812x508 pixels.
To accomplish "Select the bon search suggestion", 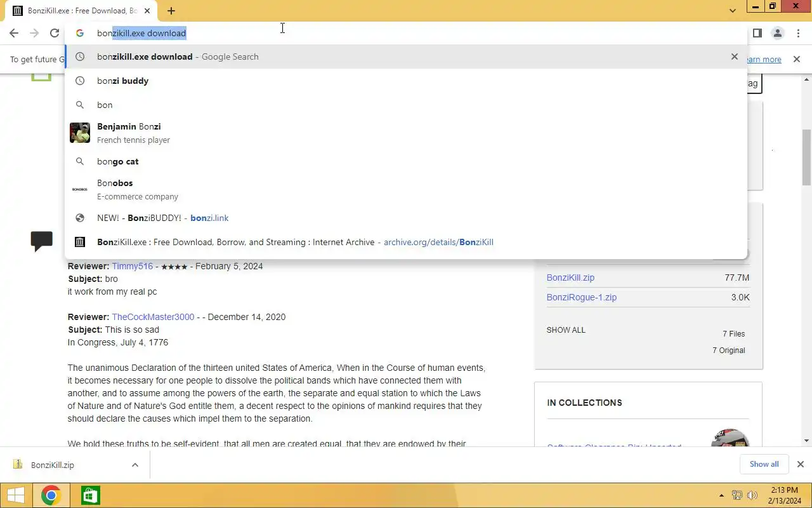I will click(406, 105).
